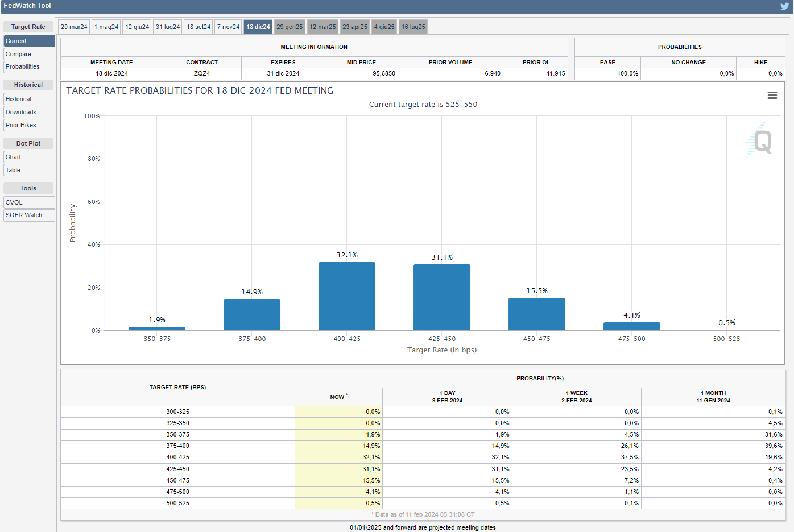The image size is (794, 532).
Task: Select the Current sidebar item
Action: pyautogui.click(x=29, y=41)
